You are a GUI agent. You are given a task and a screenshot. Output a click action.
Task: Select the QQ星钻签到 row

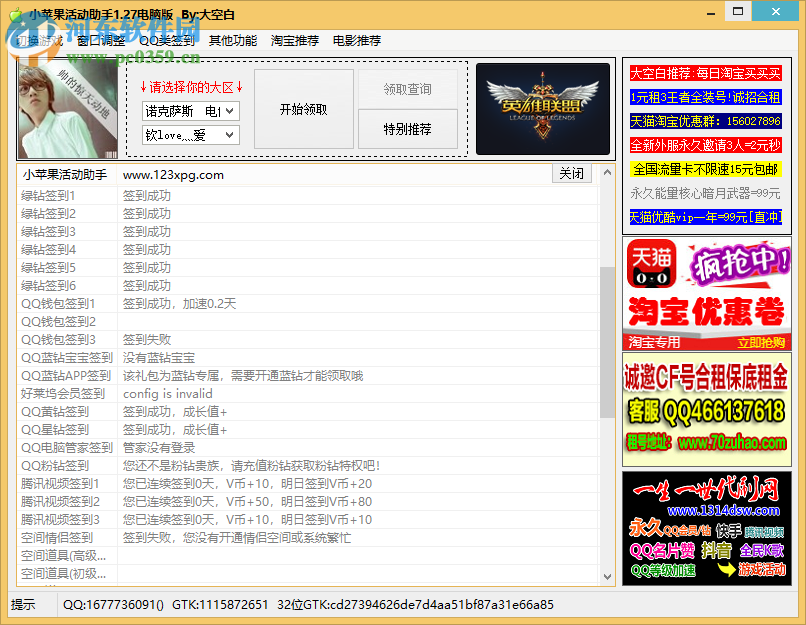[307, 430]
